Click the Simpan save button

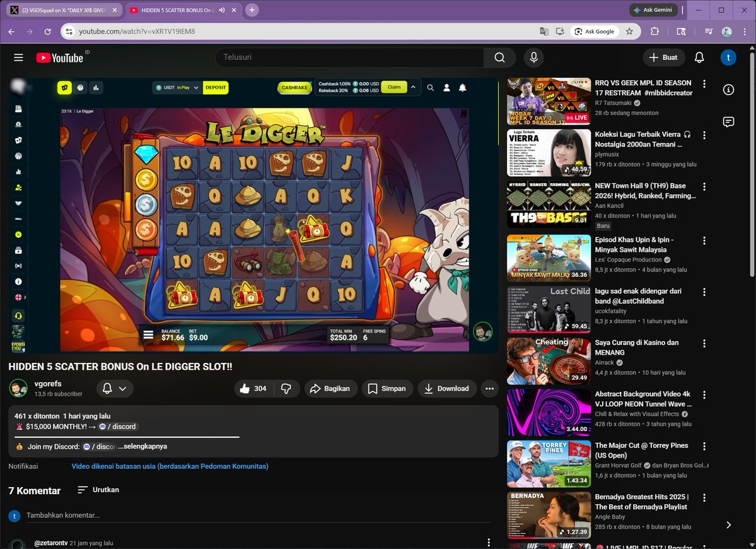[x=387, y=388]
